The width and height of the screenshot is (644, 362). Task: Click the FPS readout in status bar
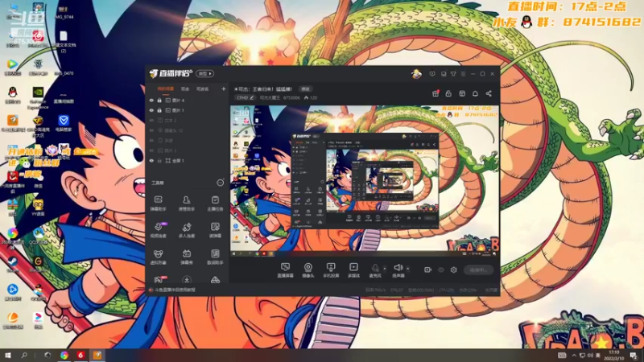click(397, 290)
